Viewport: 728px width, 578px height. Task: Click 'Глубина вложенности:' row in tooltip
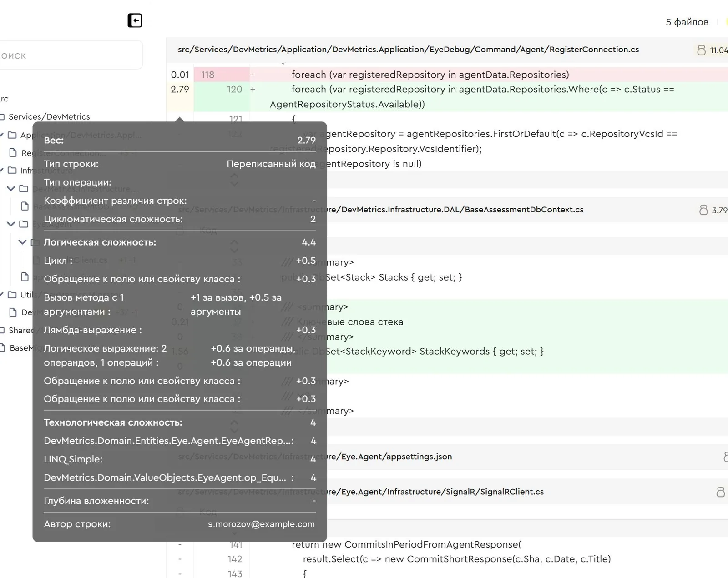[x=180, y=501]
